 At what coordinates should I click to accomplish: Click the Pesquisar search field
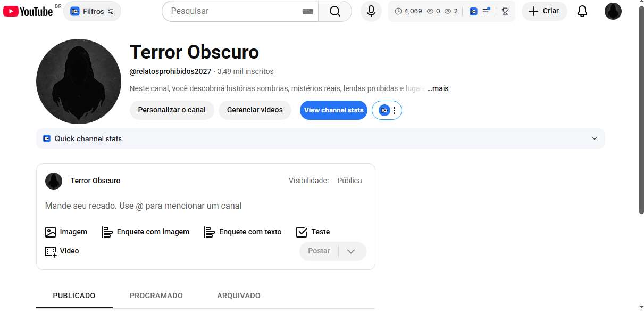coord(234,11)
